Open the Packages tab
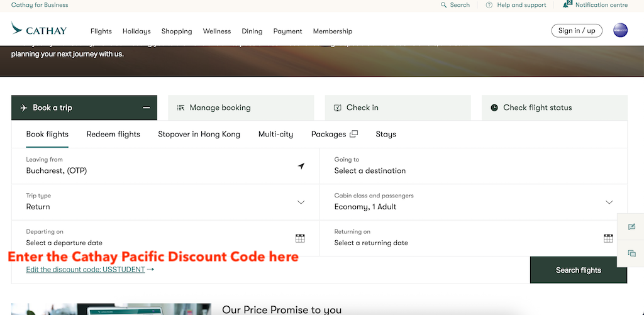This screenshot has height=315, width=644. pos(335,135)
